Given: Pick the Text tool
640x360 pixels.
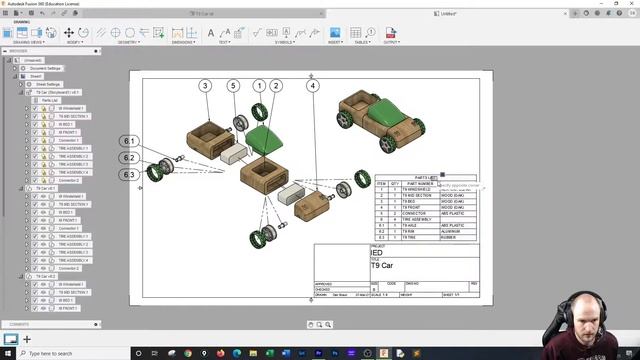Looking at the screenshot, I should tap(211, 33).
